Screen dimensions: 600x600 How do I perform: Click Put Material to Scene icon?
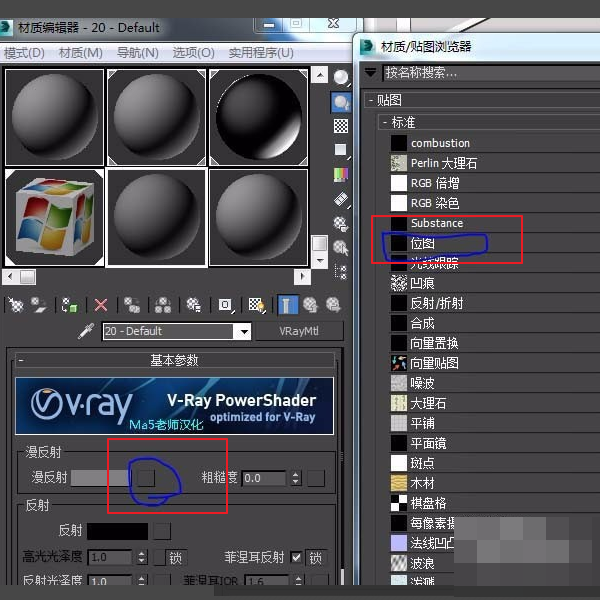39,305
